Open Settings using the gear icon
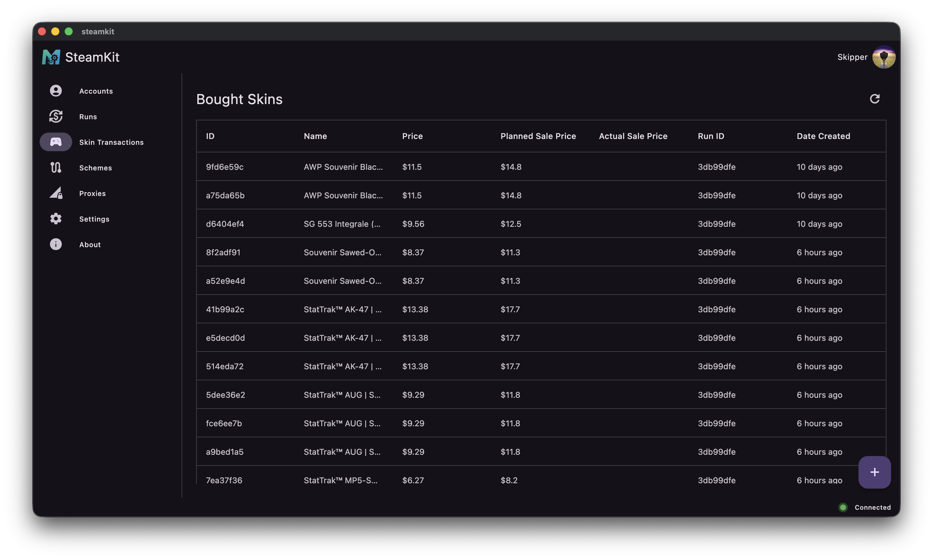This screenshot has width=933, height=560. pos(56,218)
